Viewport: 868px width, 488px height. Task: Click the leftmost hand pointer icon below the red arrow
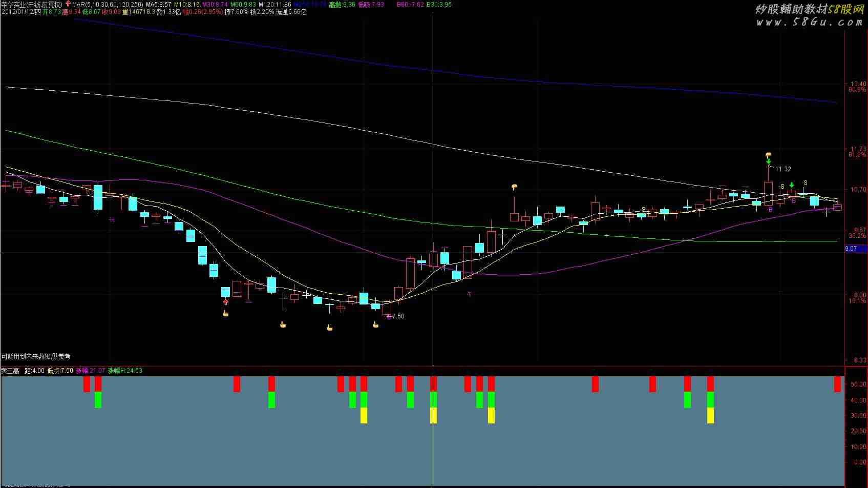[x=225, y=313]
